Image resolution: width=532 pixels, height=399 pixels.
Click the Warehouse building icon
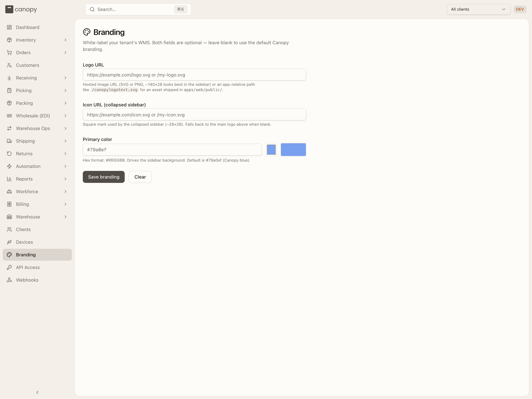[x=9, y=217]
